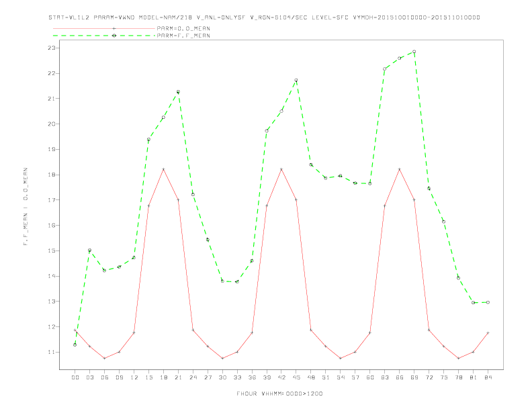Select green F.F_MEAN marker at hour 45 peak

296,81
